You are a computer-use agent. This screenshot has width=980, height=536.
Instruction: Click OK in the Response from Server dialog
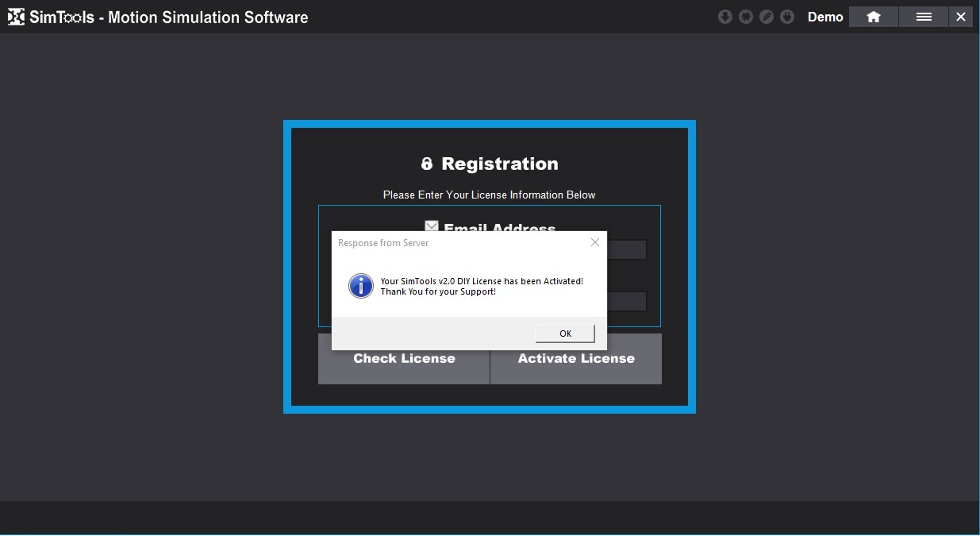point(565,334)
